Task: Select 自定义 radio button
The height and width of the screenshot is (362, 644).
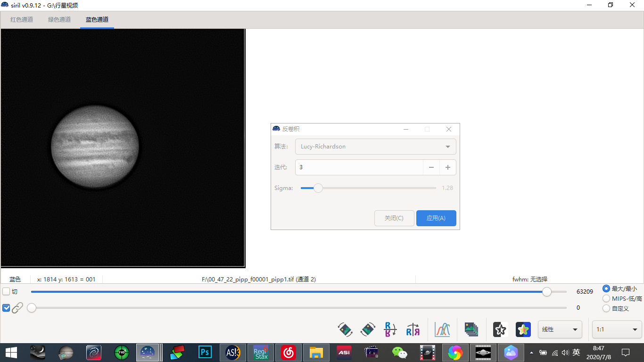Action: [x=606, y=308]
